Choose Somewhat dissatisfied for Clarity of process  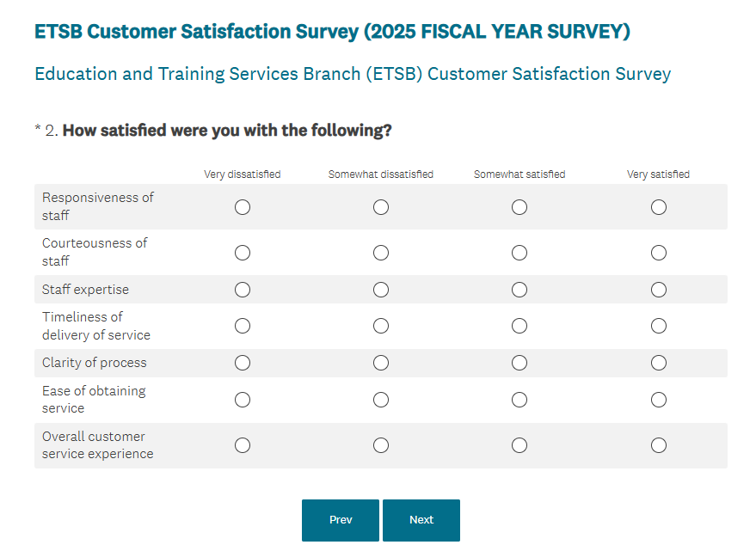(x=381, y=363)
